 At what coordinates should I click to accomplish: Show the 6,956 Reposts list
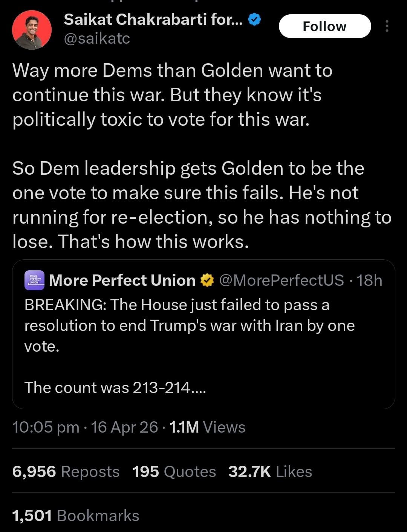(66, 472)
